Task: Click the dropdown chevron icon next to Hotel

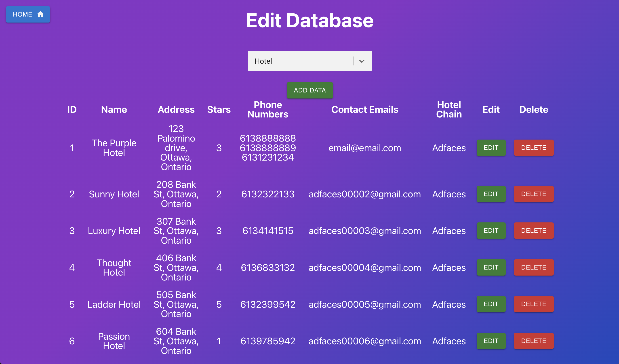Action: click(x=361, y=61)
